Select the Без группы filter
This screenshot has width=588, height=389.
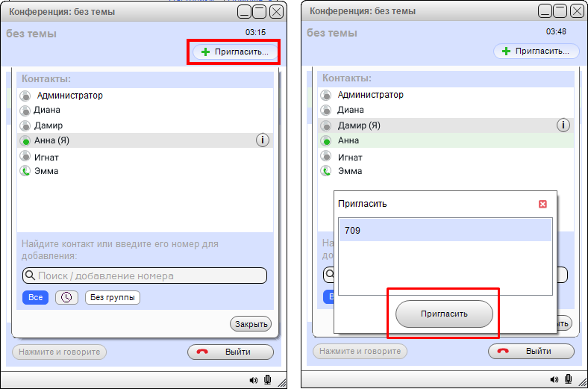click(x=113, y=297)
